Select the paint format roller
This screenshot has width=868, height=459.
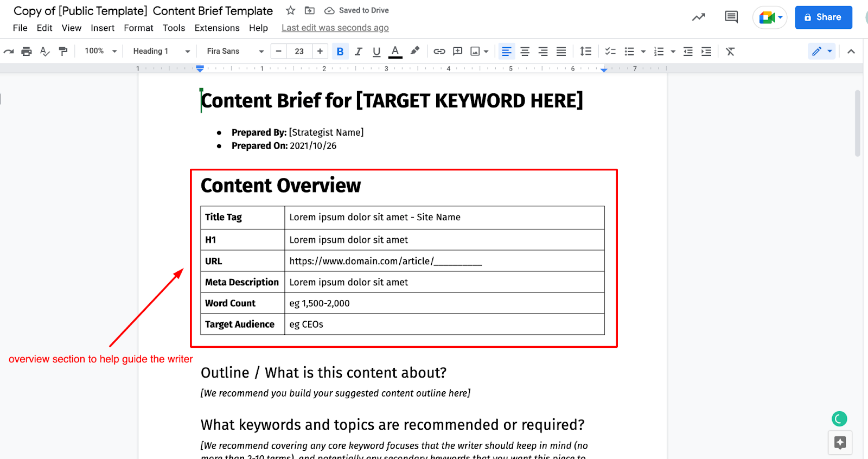pos(63,52)
